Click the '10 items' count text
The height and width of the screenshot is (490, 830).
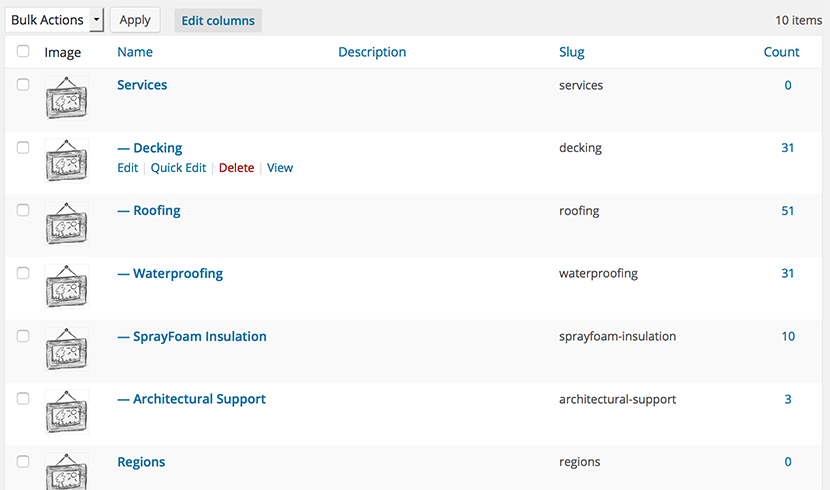pos(798,20)
